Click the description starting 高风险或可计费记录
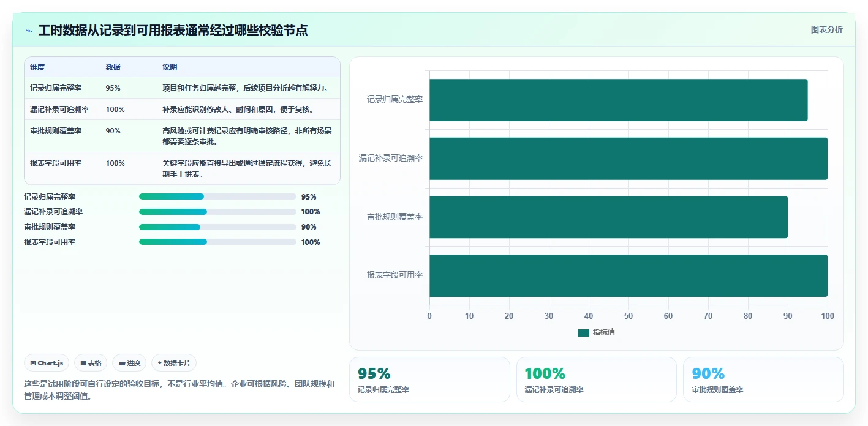The image size is (868, 426). coord(248,136)
